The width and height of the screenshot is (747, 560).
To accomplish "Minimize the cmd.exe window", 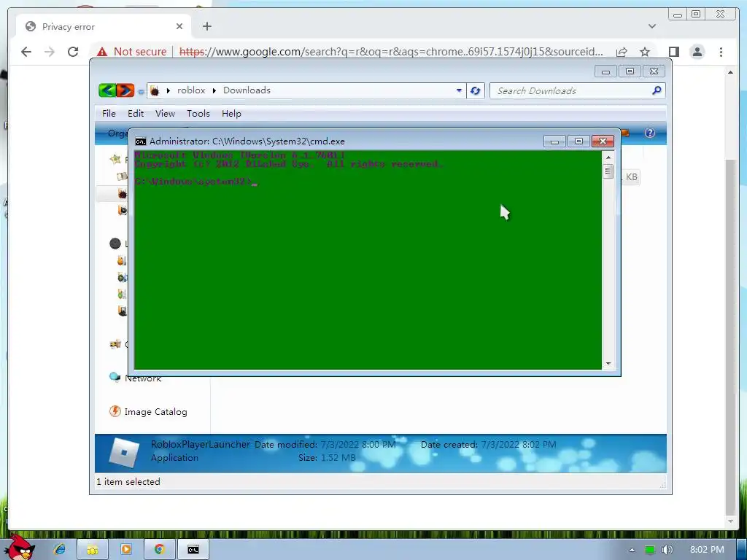I will point(554,141).
